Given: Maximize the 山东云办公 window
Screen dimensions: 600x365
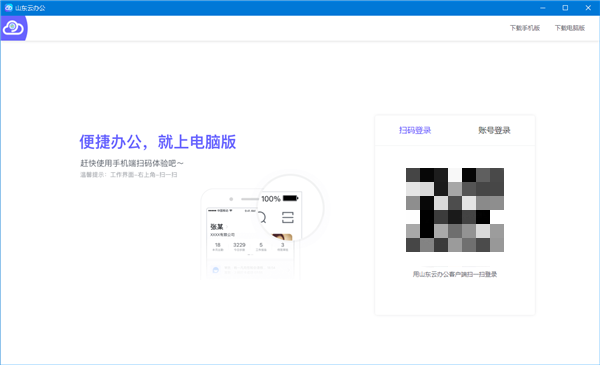Looking at the screenshot, I should point(565,8).
